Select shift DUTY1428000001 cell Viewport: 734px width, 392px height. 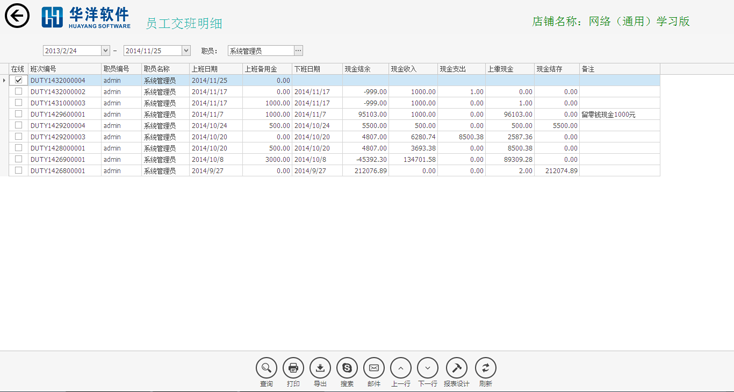tap(65, 148)
